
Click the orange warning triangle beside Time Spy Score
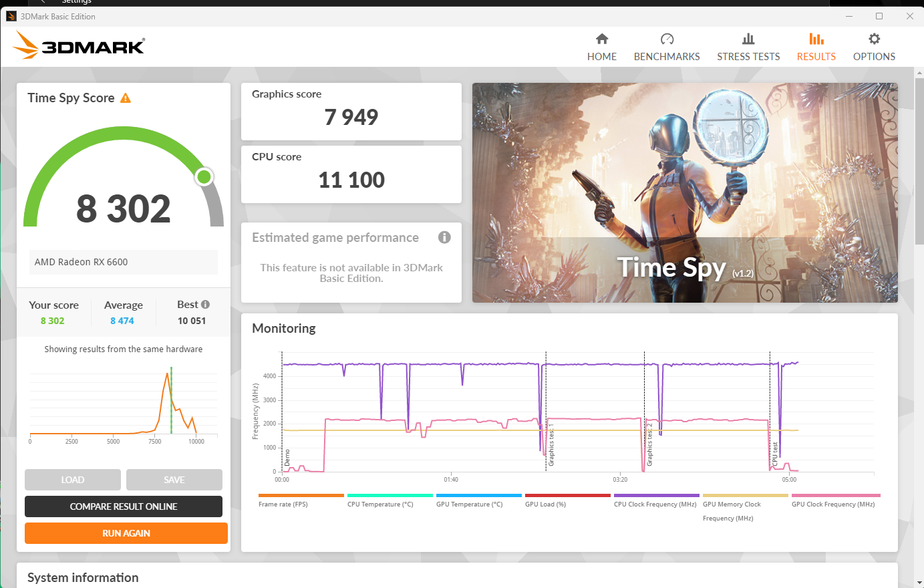126,98
